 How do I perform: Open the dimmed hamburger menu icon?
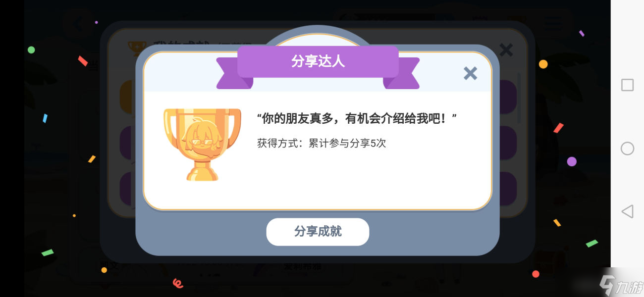pos(553,23)
